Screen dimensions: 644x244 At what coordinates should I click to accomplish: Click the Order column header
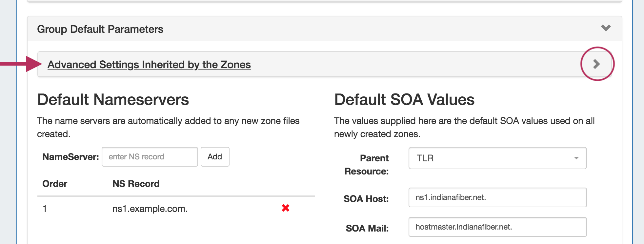click(55, 184)
